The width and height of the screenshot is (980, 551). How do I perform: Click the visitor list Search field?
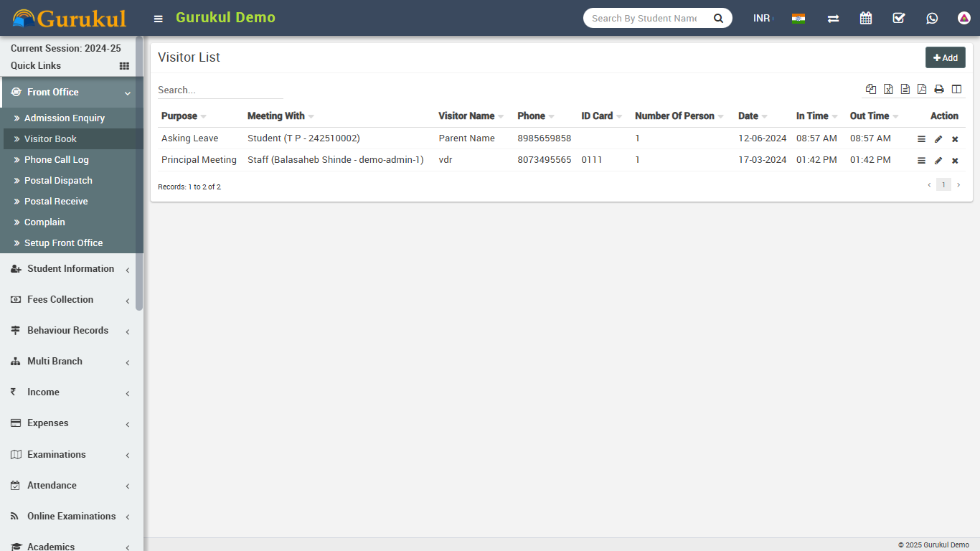[220, 90]
